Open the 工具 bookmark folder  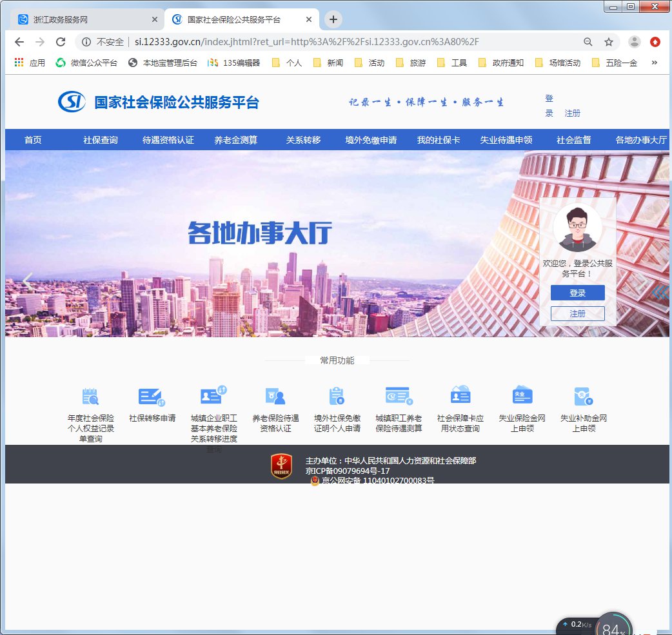pyautogui.click(x=452, y=63)
